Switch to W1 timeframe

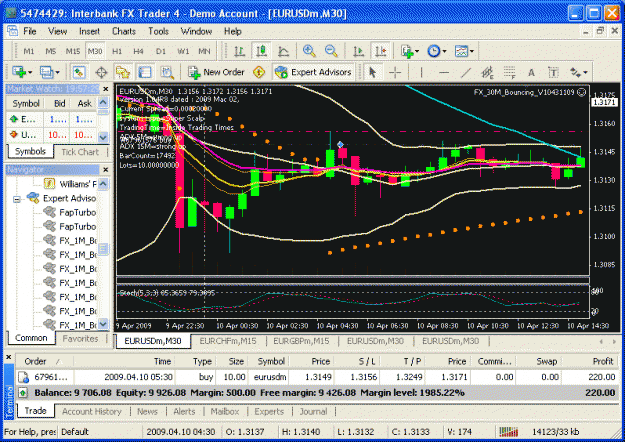(x=183, y=51)
